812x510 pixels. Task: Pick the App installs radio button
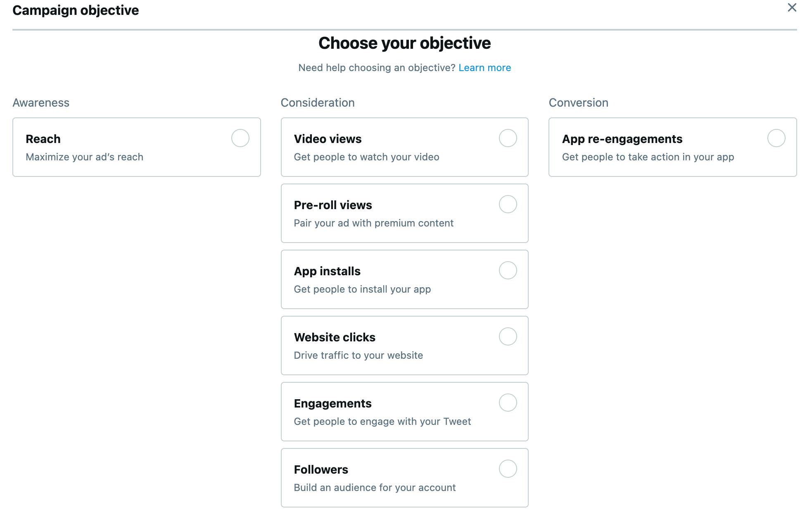tap(508, 270)
